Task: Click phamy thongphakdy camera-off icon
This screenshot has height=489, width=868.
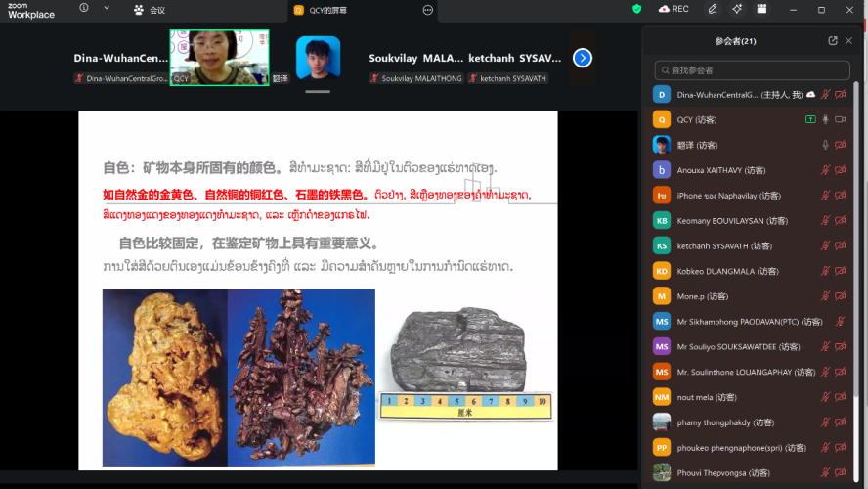Action: tap(841, 422)
